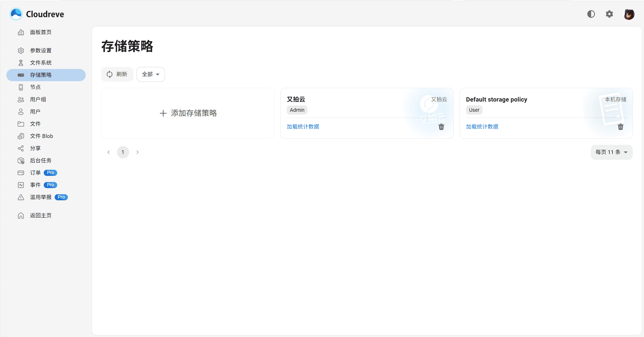
Task: Open settings gear in top bar
Action: tap(609, 14)
